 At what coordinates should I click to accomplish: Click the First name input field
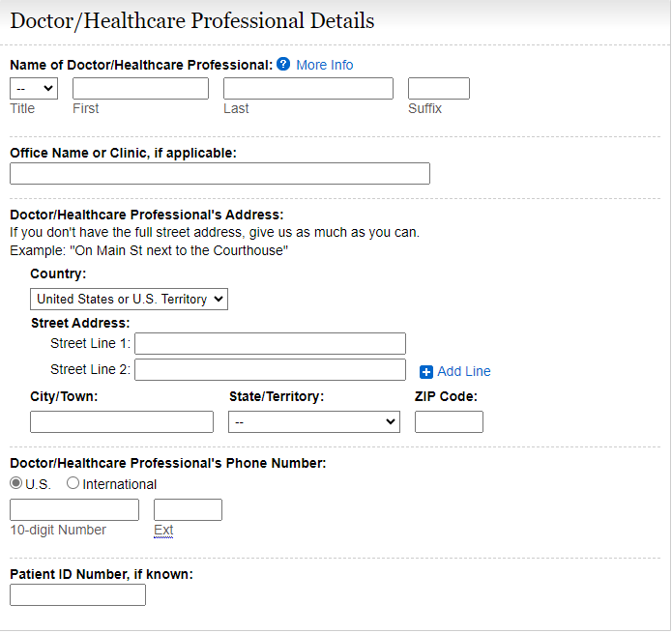(x=140, y=89)
